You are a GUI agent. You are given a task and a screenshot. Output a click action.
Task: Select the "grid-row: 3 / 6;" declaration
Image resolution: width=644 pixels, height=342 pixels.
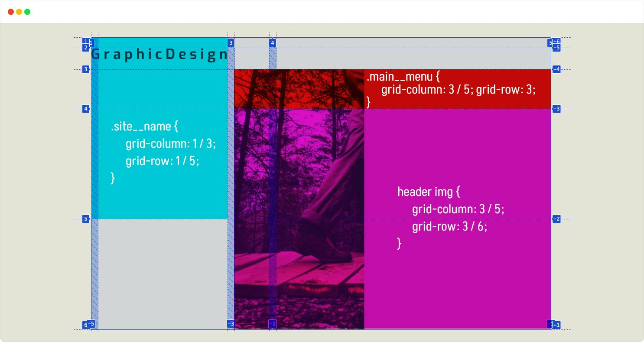(x=449, y=226)
